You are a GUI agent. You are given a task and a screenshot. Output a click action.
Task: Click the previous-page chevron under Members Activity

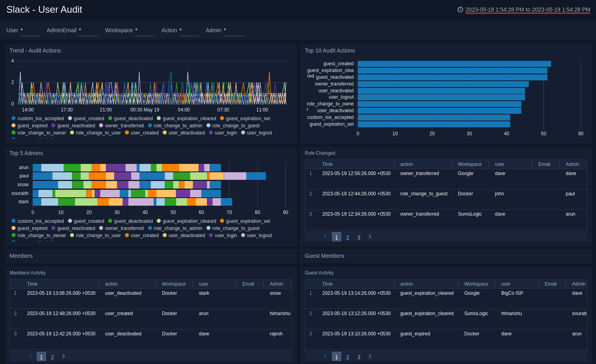pyautogui.click(x=30, y=356)
